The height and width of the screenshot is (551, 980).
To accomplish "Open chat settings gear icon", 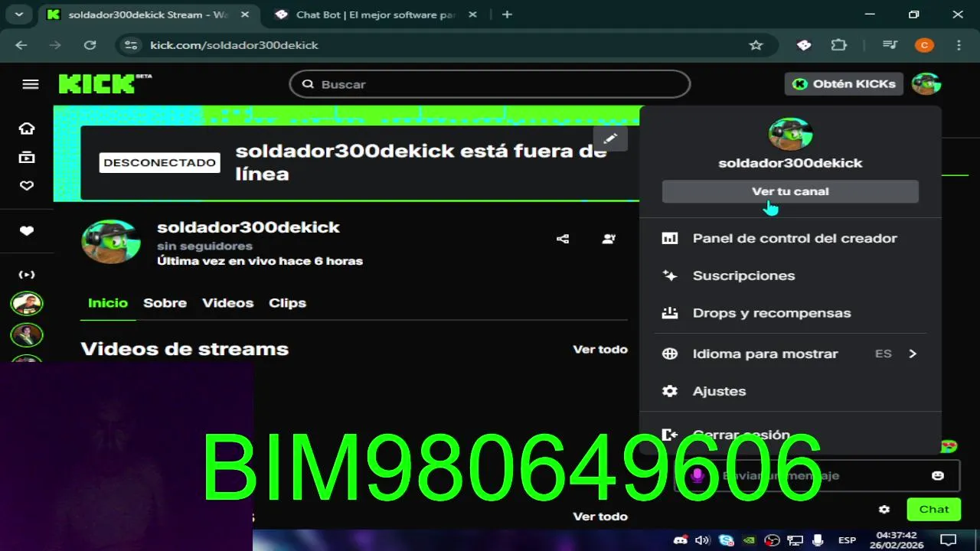I will point(884,510).
